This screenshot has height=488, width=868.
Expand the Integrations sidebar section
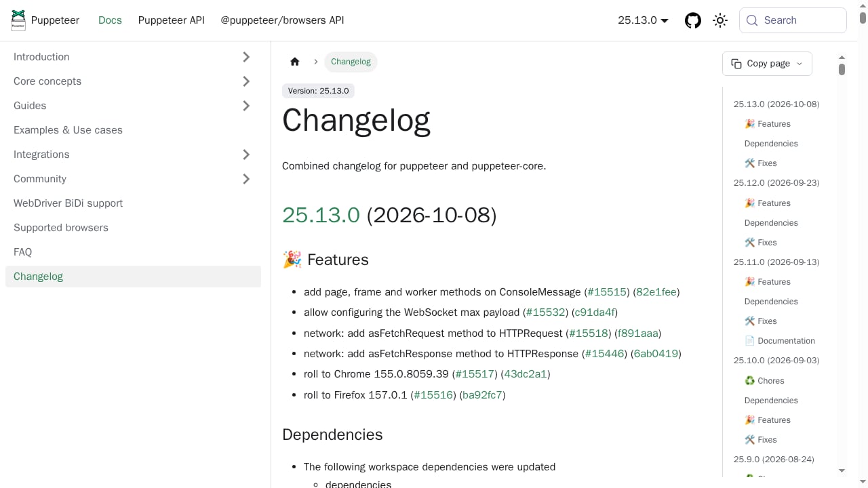click(x=246, y=155)
